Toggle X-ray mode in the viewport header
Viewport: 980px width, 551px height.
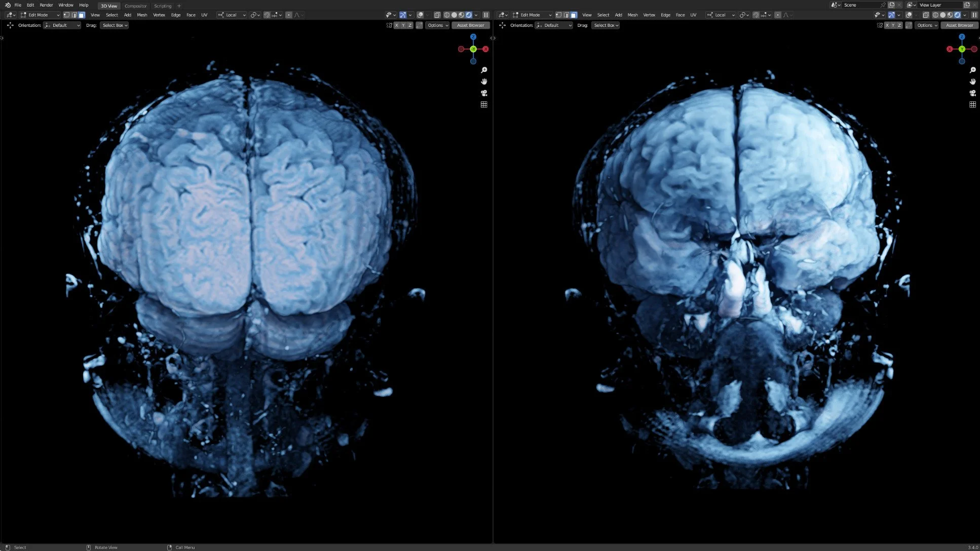click(437, 15)
